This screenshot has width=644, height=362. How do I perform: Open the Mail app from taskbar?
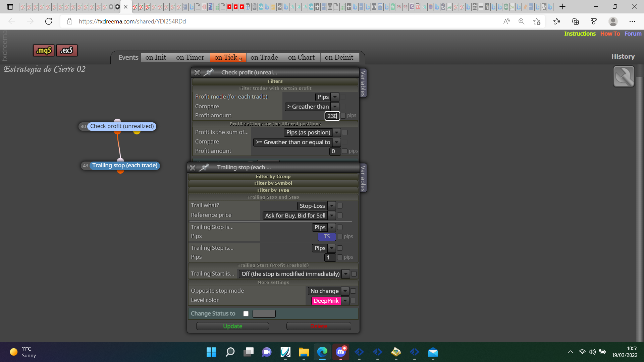click(433, 352)
